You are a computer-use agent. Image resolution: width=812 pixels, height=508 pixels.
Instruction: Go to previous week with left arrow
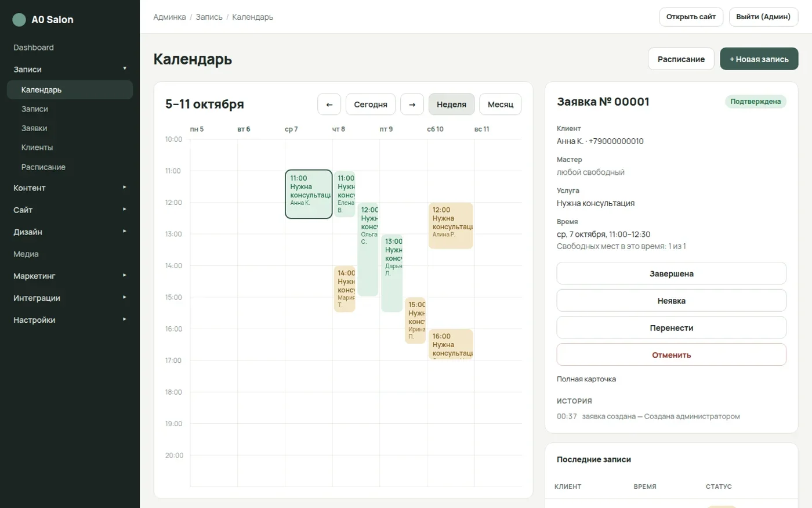(x=329, y=105)
